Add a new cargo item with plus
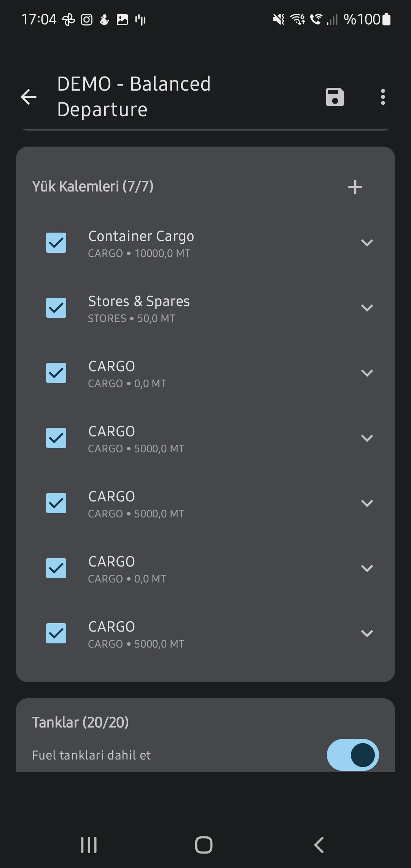The width and height of the screenshot is (411, 868). (x=355, y=187)
